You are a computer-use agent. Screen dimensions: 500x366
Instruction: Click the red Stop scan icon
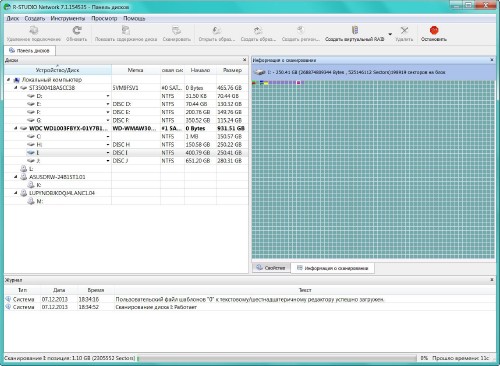434,31
